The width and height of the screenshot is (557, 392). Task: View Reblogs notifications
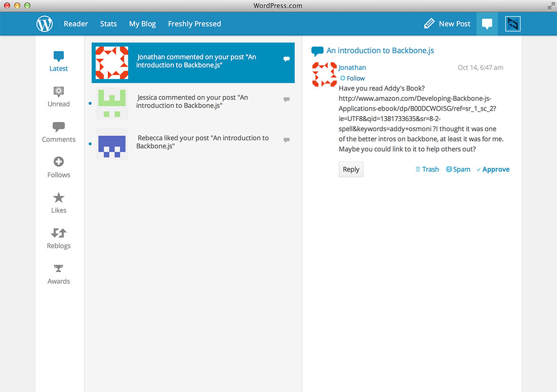tap(58, 238)
